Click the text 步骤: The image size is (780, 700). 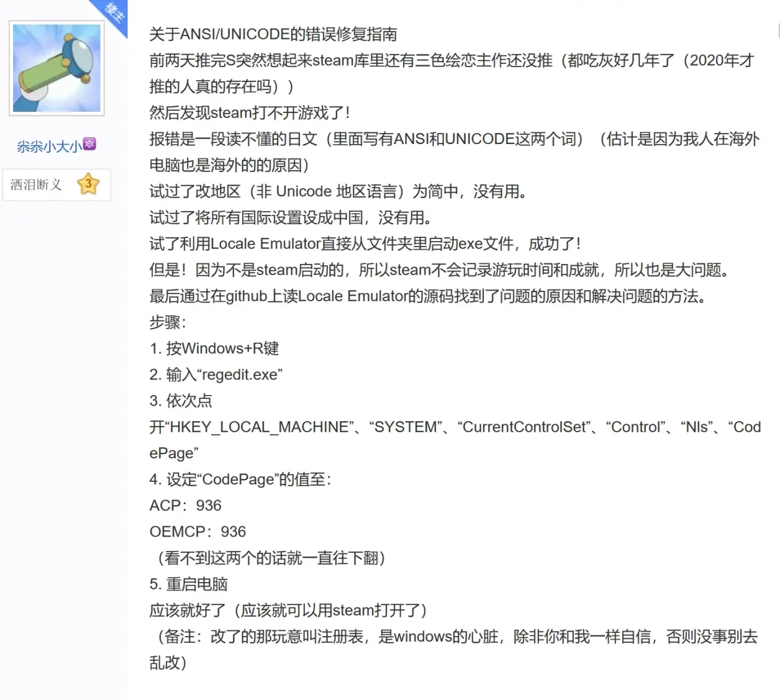[168, 322]
